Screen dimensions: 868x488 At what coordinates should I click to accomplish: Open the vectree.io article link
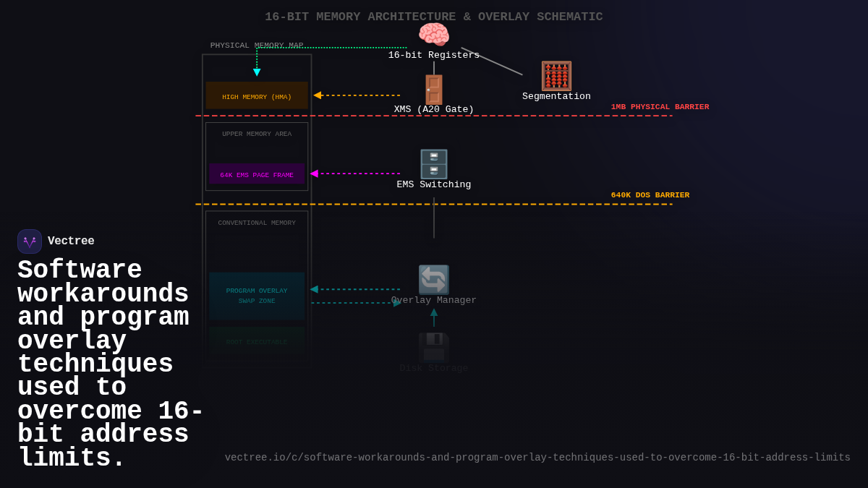coord(537,457)
